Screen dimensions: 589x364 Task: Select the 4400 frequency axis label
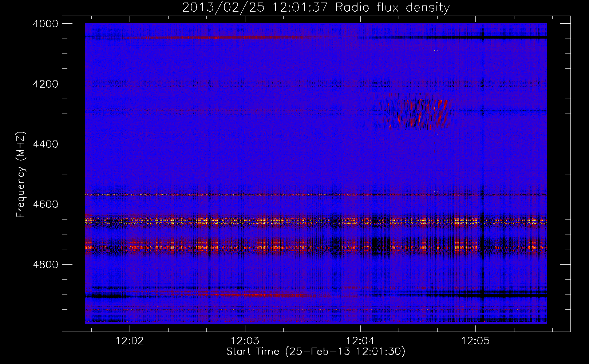coord(46,144)
